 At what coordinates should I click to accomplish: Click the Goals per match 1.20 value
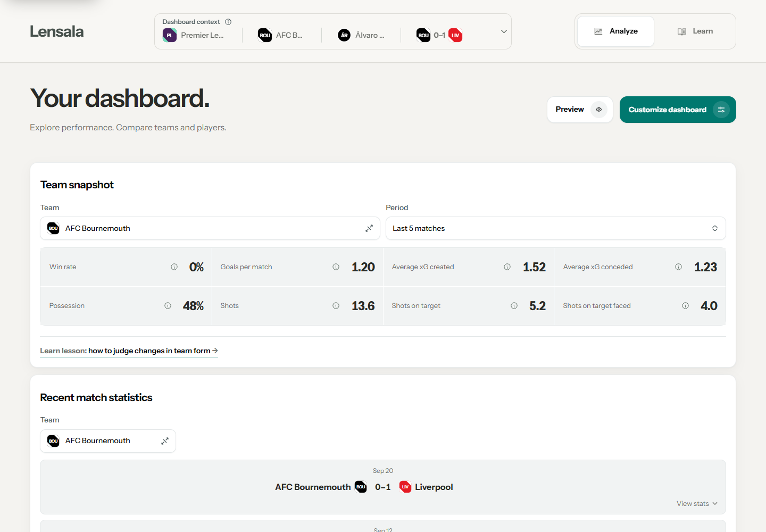click(363, 267)
